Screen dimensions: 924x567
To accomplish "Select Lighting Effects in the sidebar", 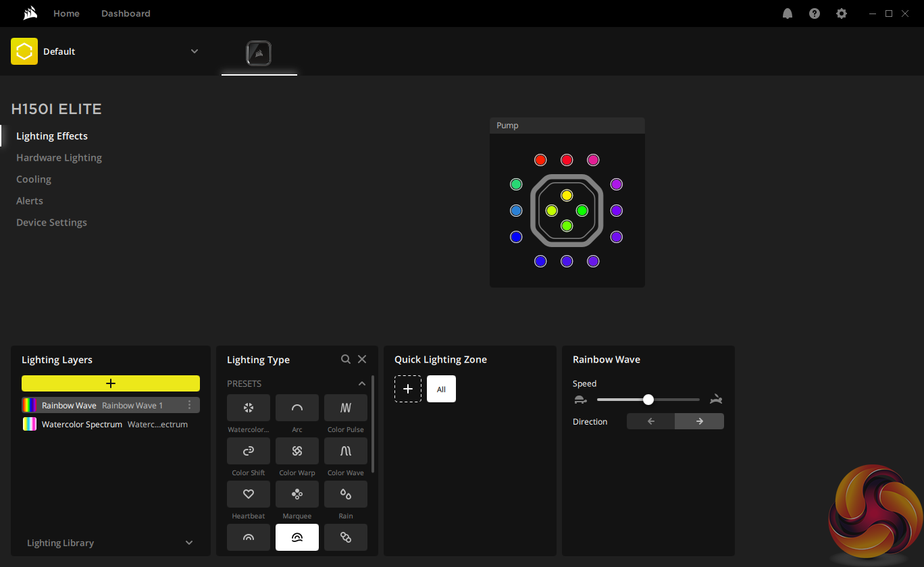I will coord(52,136).
